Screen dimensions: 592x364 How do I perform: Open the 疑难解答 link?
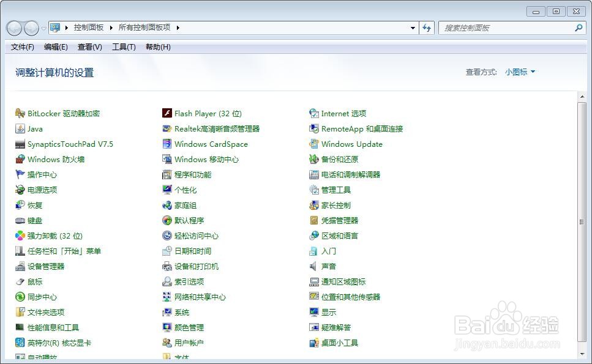[336, 327]
